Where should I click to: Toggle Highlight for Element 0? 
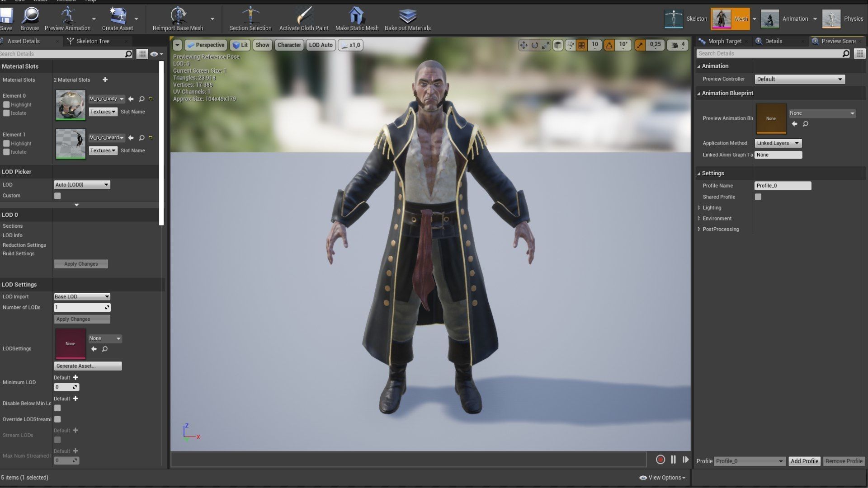[x=6, y=104]
